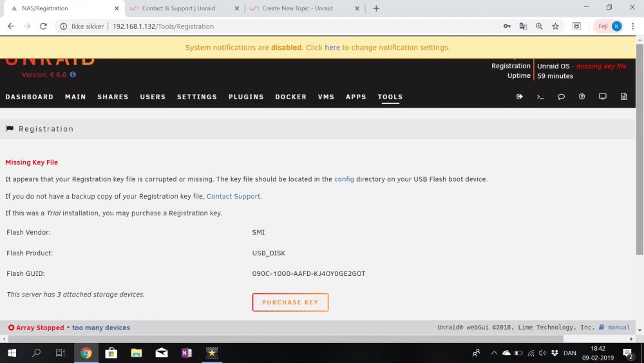Viewport: 644px width, 363px height.
Task: Open the Dropbox tray icon
Action: (x=555, y=353)
